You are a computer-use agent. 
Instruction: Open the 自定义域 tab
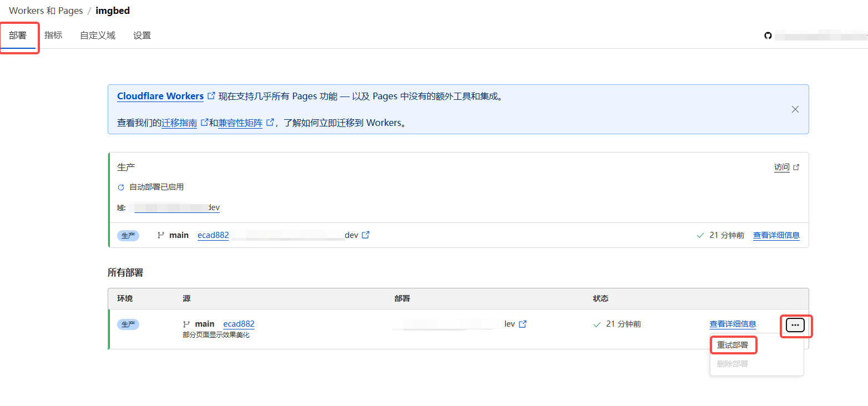click(98, 35)
